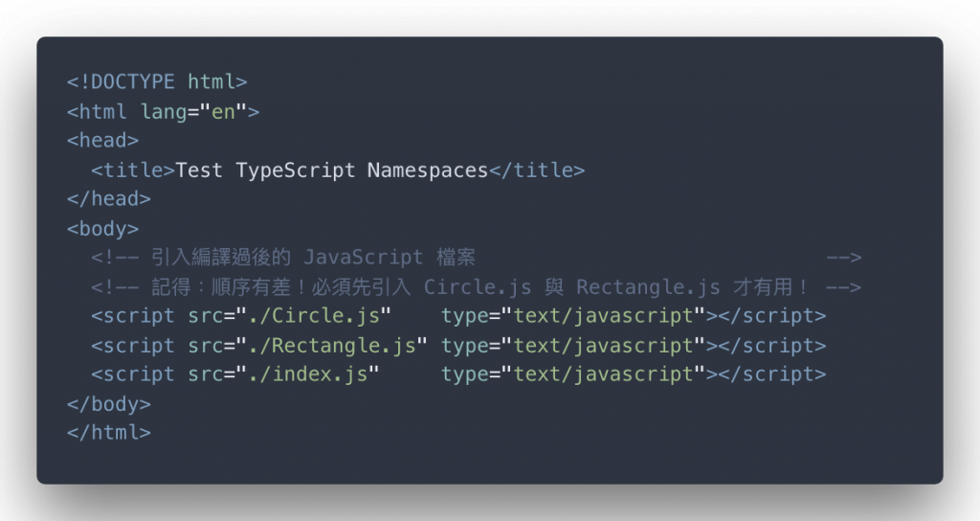Click the './Circle.js' src value
The height and width of the screenshot is (521, 980).
(314, 316)
